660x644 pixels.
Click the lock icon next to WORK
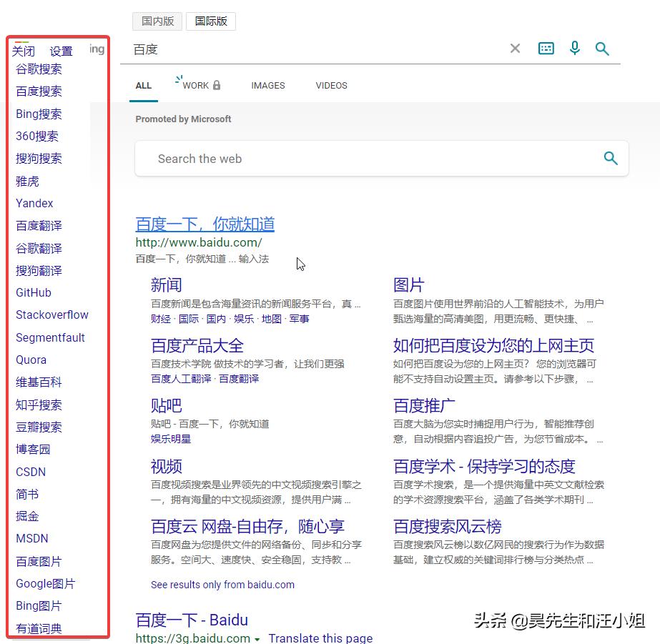(217, 85)
